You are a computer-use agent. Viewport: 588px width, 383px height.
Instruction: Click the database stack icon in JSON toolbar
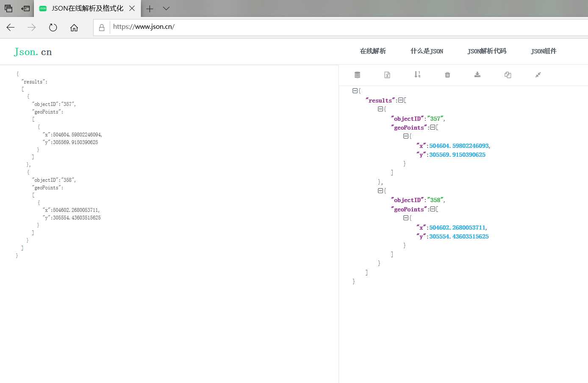(x=357, y=75)
